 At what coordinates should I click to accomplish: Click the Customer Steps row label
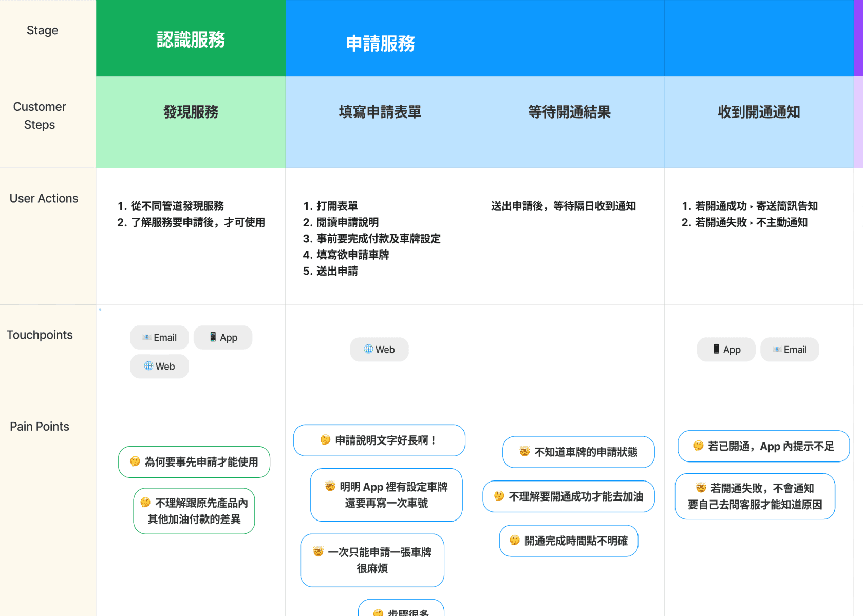tap(40, 115)
